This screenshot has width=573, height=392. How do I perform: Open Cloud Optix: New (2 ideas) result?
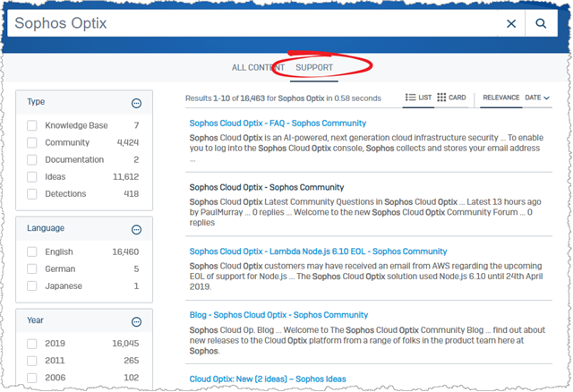268,379
